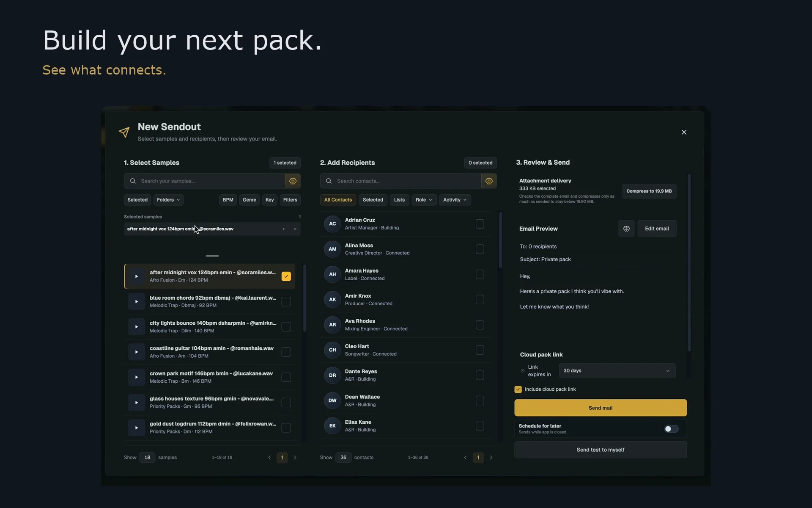Image resolution: width=812 pixels, height=508 pixels.
Task: Go to contacts page 1
Action: 478,458
